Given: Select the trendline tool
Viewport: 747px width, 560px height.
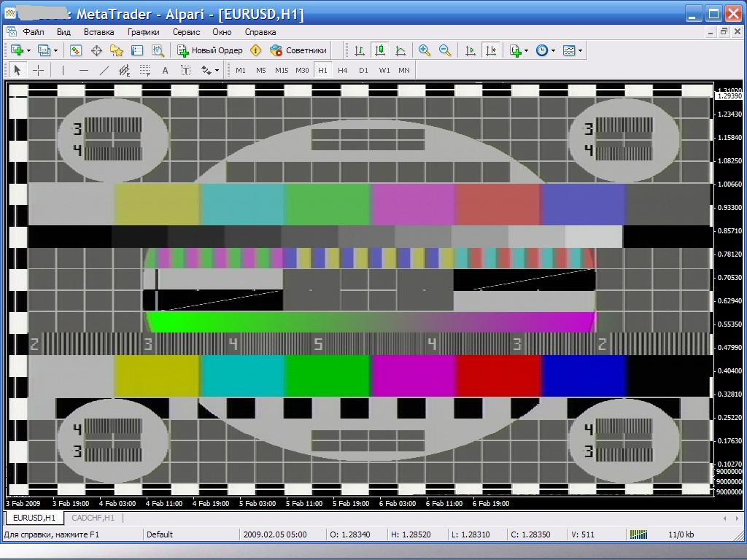Looking at the screenshot, I should (104, 71).
